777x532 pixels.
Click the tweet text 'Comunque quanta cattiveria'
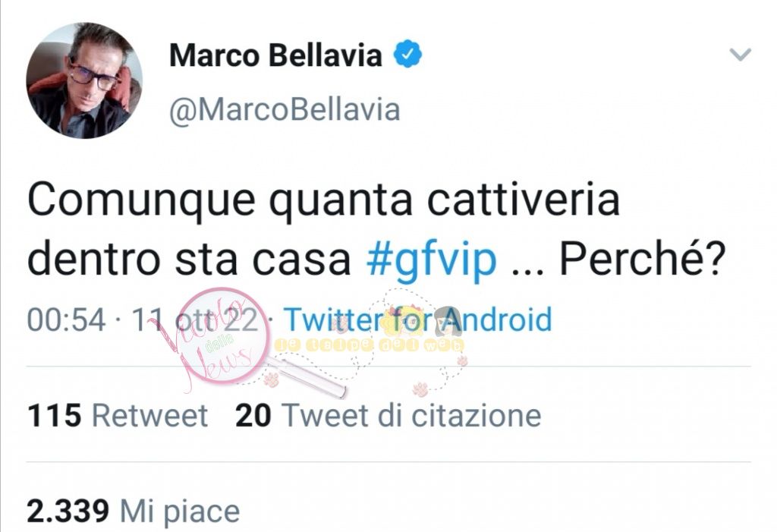click(323, 201)
